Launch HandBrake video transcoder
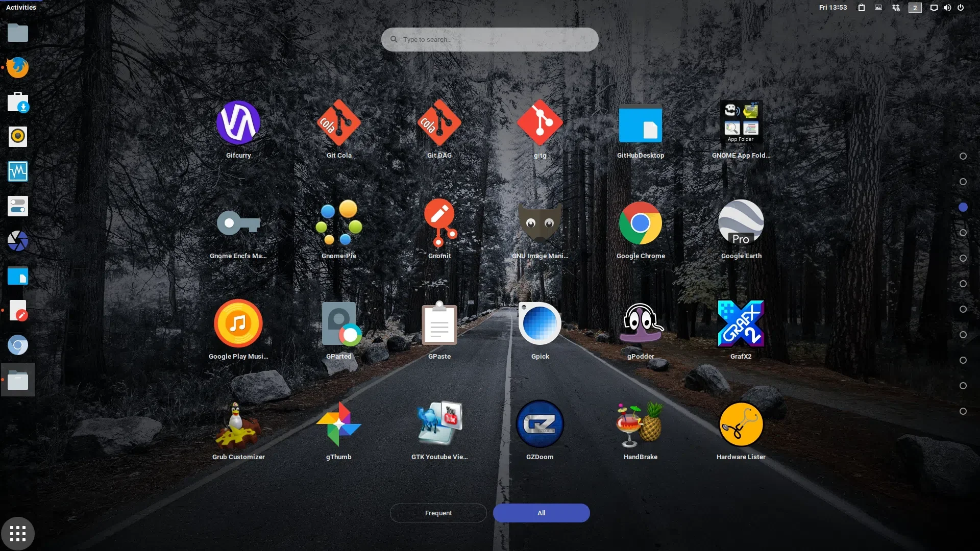The height and width of the screenshot is (551, 980). [640, 424]
